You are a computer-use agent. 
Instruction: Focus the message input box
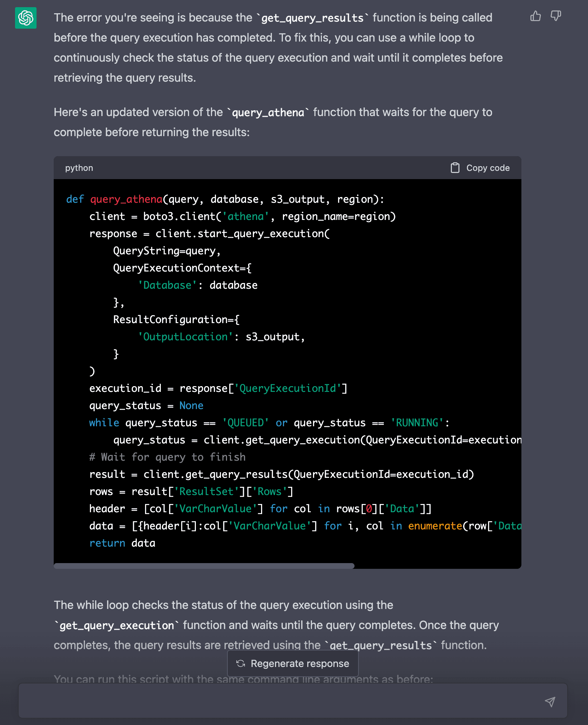279,701
